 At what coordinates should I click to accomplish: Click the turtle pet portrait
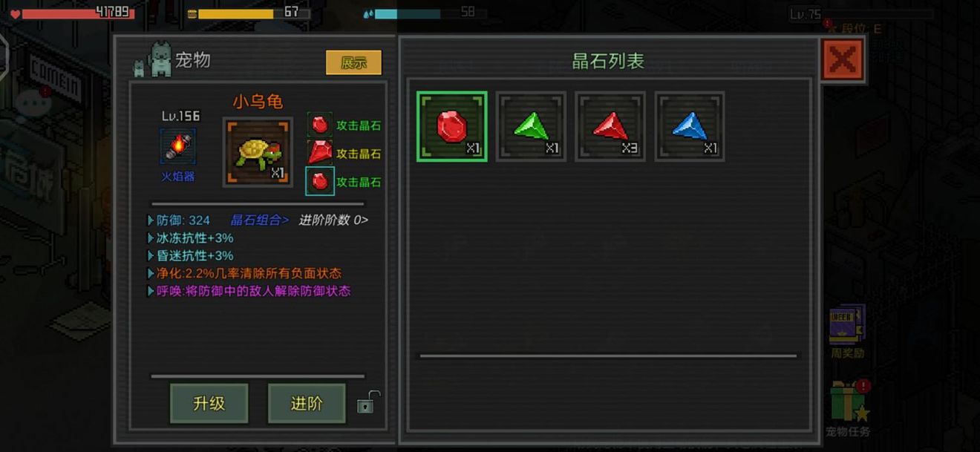(x=258, y=151)
